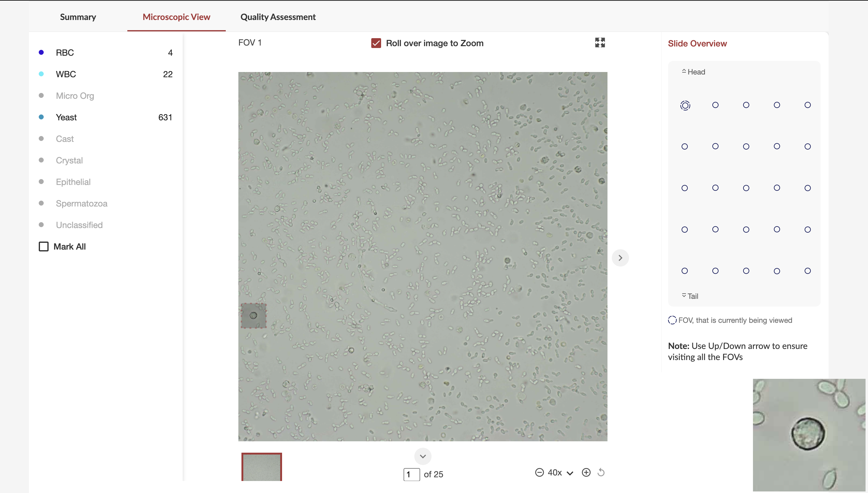Screen dimensions: 868x493
Task: Select last FOV circle in bottom row
Action: pyautogui.click(x=808, y=271)
